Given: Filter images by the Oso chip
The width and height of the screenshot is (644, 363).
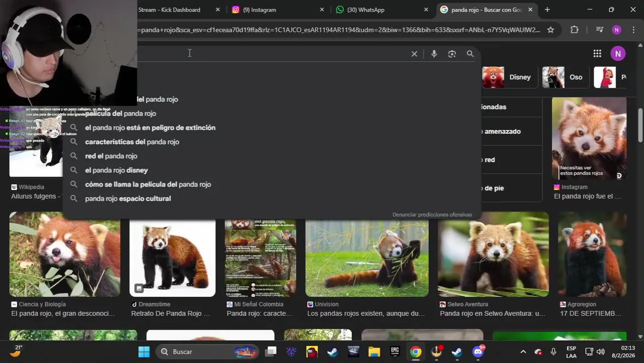Looking at the screenshot, I should tap(565, 77).
